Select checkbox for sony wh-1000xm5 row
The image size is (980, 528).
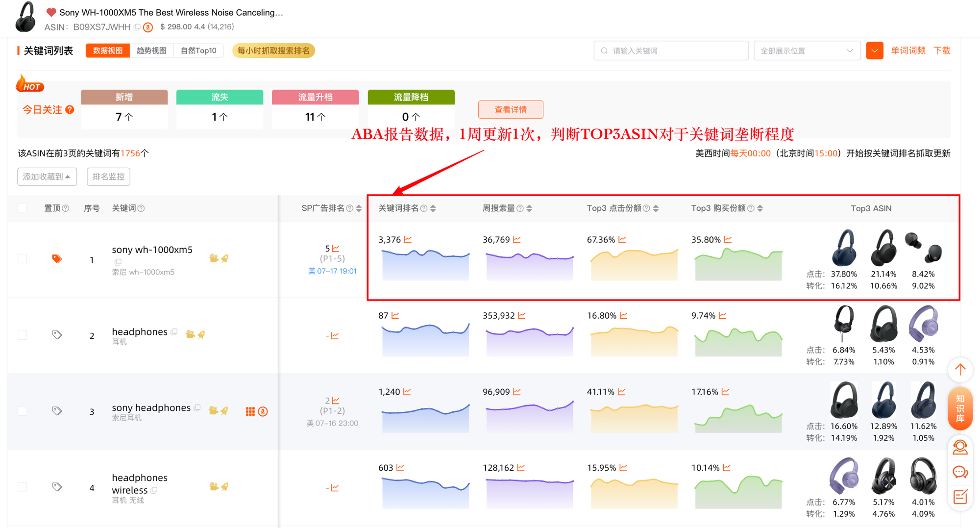coord(23,259)
